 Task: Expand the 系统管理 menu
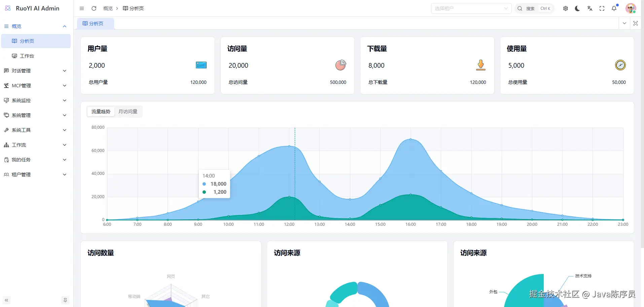(36, 115)
